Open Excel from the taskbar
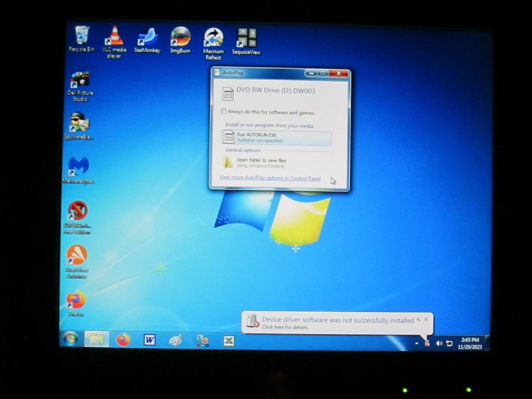The image size is (532, 399). click(x=229, y=341)
